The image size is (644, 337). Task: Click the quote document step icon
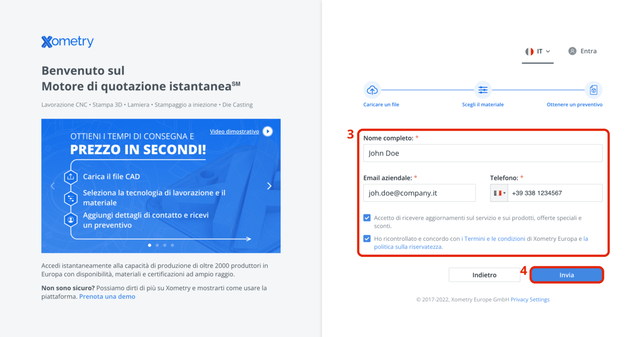click(593, 90)
